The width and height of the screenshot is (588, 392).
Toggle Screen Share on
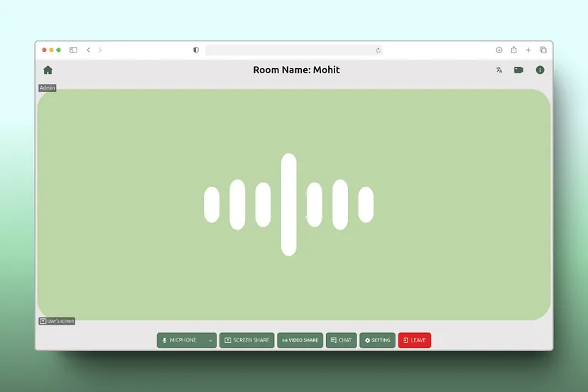coord(246,340)
